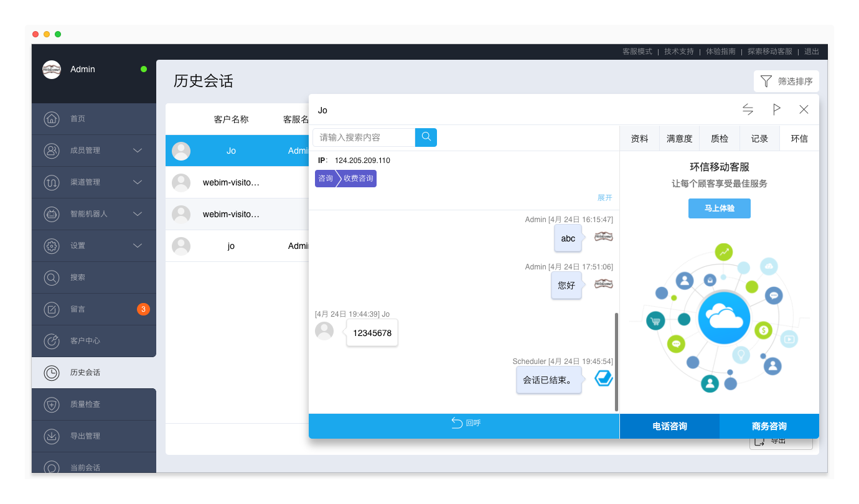This screenshot has height=504, width=859.
Task: Open the 记录 tab in the detail panel
Action: tap(759, 138)
